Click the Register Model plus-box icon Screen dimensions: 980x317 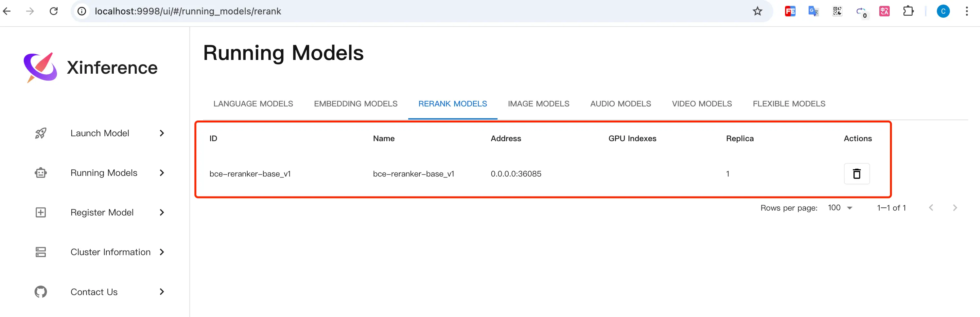[x=41, y=212]
